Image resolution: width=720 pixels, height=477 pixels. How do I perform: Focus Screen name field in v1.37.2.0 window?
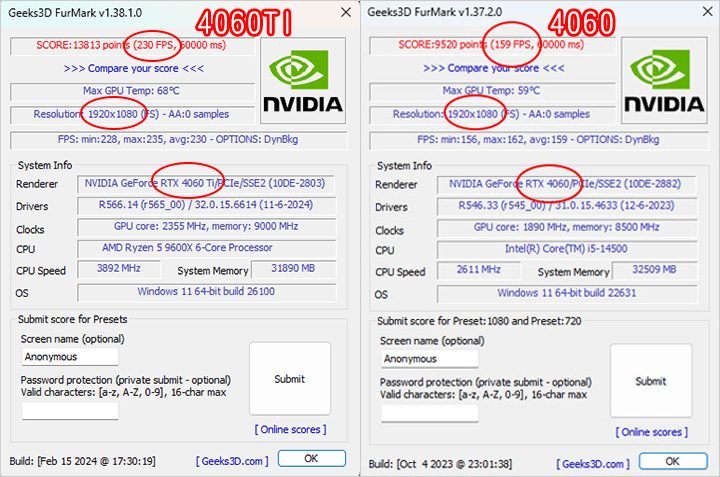pyautogui.click(x=430, y=359)
